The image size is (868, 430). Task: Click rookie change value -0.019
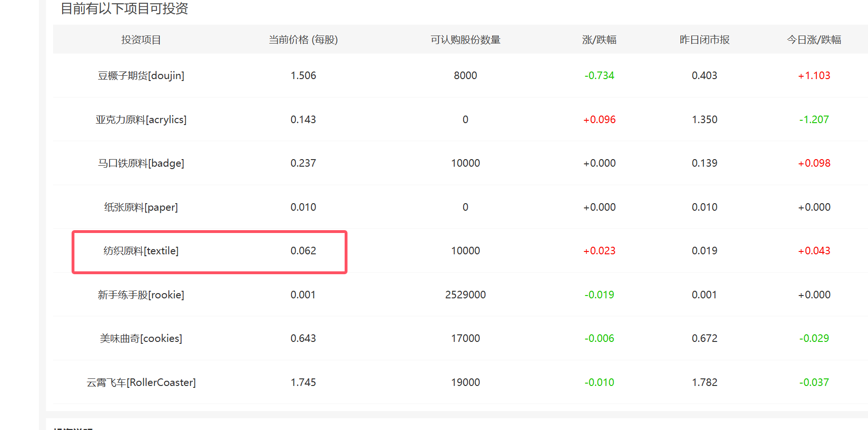(x=599, y=295)
